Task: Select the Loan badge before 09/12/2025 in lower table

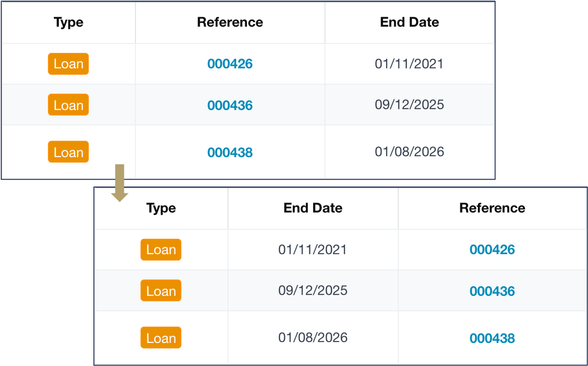Action: click(x=161, y=291)
